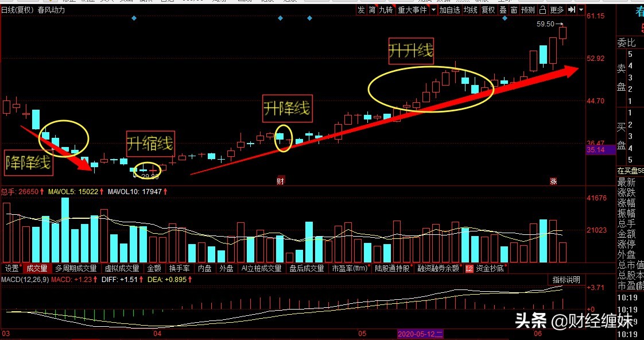The width and height of the screenshot is (644, 340).
Task: Click the 窗 multi-window button
Action: [x=514, y=10]
